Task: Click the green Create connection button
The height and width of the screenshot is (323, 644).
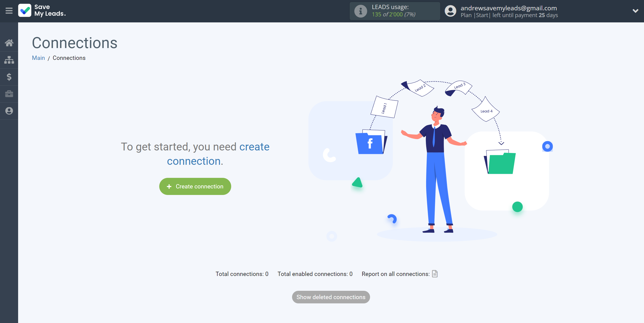Action: point(195,187)
